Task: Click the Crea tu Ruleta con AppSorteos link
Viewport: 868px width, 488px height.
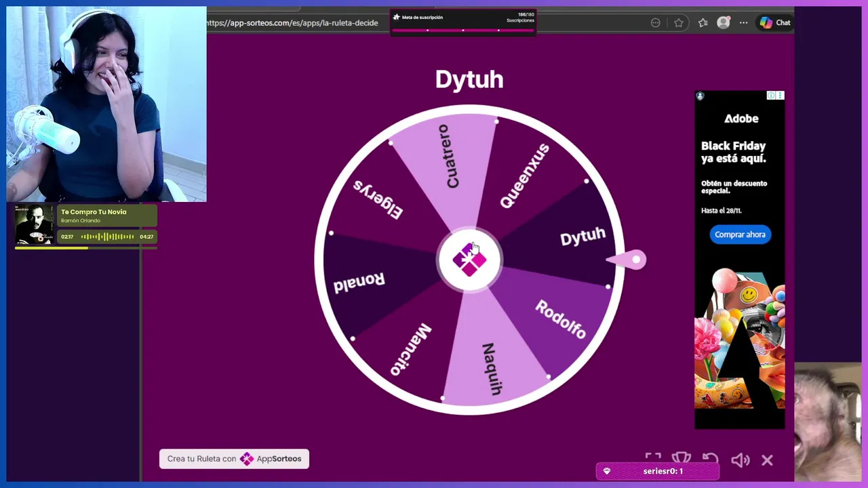Action: (234, 459)
